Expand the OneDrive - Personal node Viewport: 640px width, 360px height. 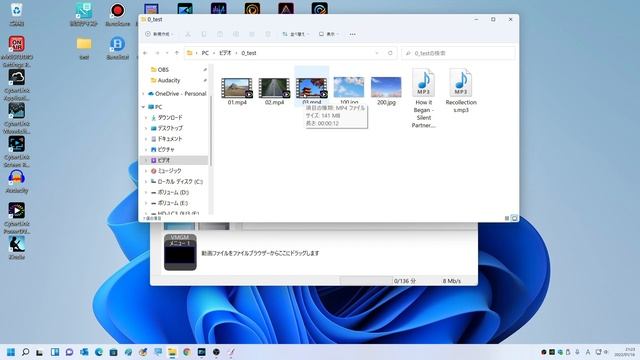tap(144, 94)
